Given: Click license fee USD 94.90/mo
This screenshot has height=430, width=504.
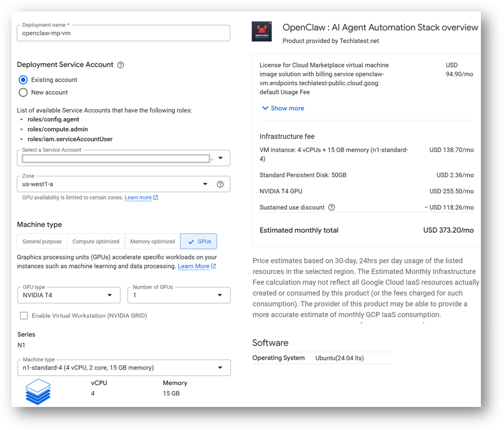Looking at the screenshot, I should click(459, 70).
